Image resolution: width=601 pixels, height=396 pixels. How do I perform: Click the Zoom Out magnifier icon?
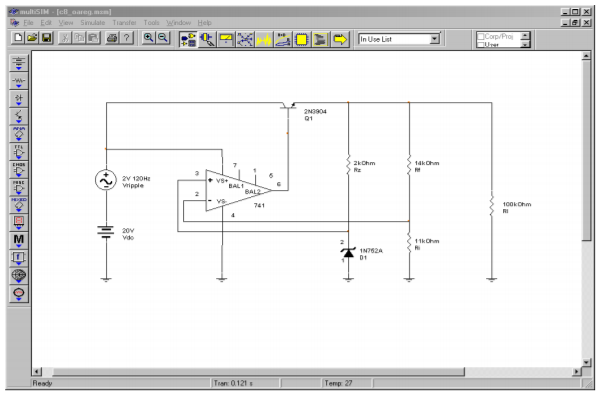pos(163,38)
